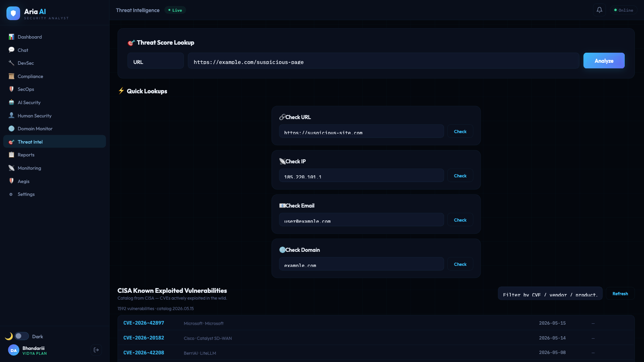The width and height of the screenshot is (644, 362).
Task: Click the Reports clipboard icon
Action: click(11, 155)
